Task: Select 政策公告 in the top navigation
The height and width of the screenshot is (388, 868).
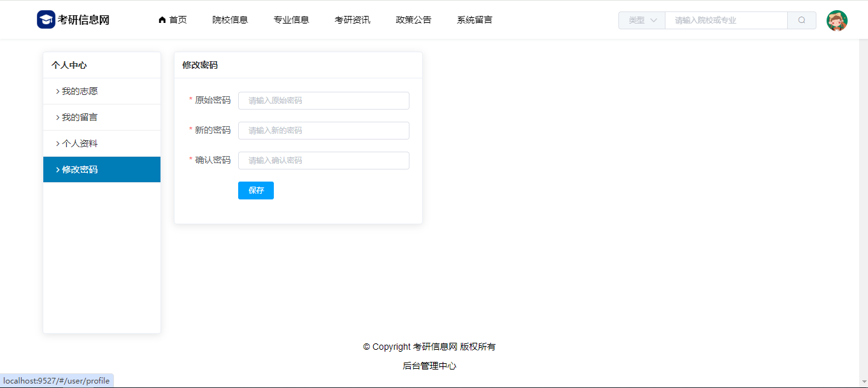Action: coord(413,20)
